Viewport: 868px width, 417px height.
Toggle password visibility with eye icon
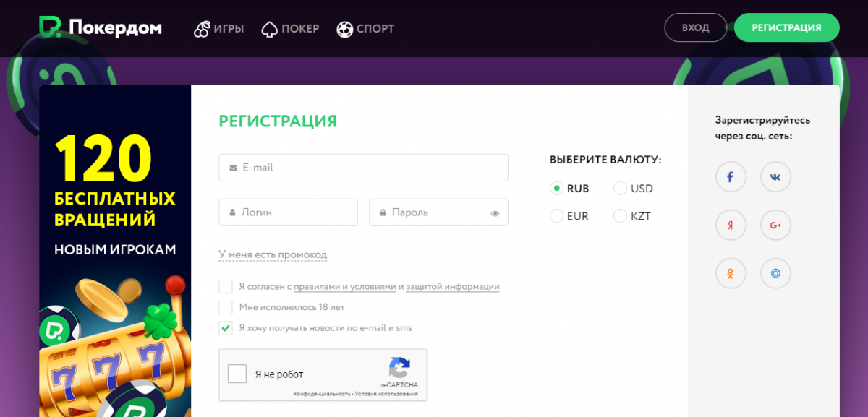[x=495, y=213]
